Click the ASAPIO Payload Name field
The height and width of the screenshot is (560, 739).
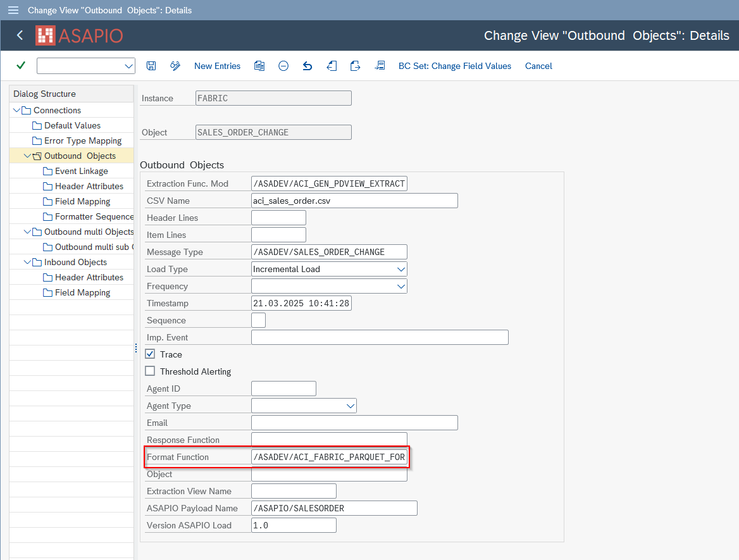click(x=334, y=508)
